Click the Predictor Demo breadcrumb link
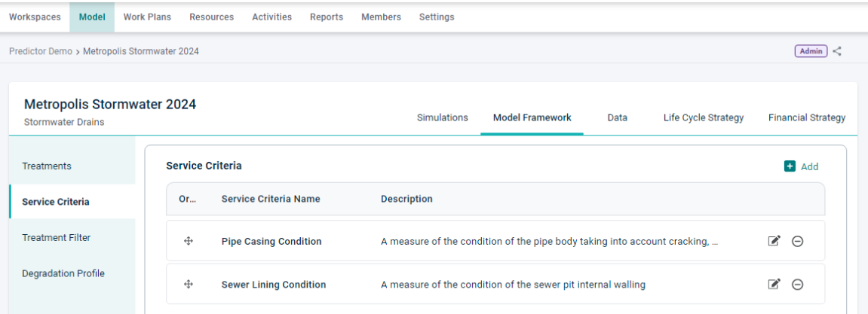This screenshot has width=868, height=314. 41,51
